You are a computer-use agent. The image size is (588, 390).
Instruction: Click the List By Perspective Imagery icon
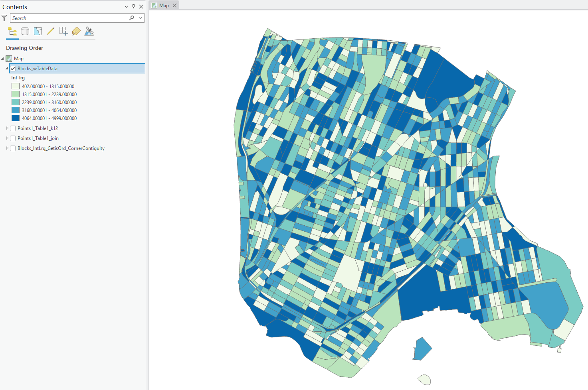pyautogui.click(x=89, y=31)
